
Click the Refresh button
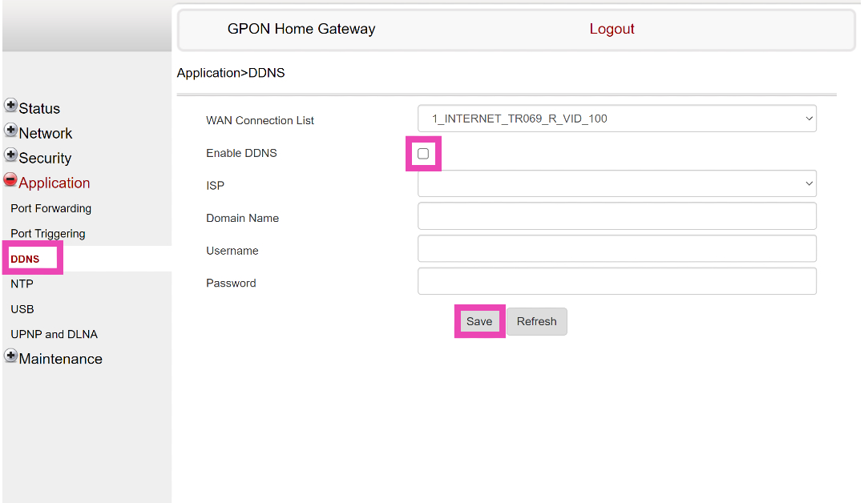pos(537,321)
